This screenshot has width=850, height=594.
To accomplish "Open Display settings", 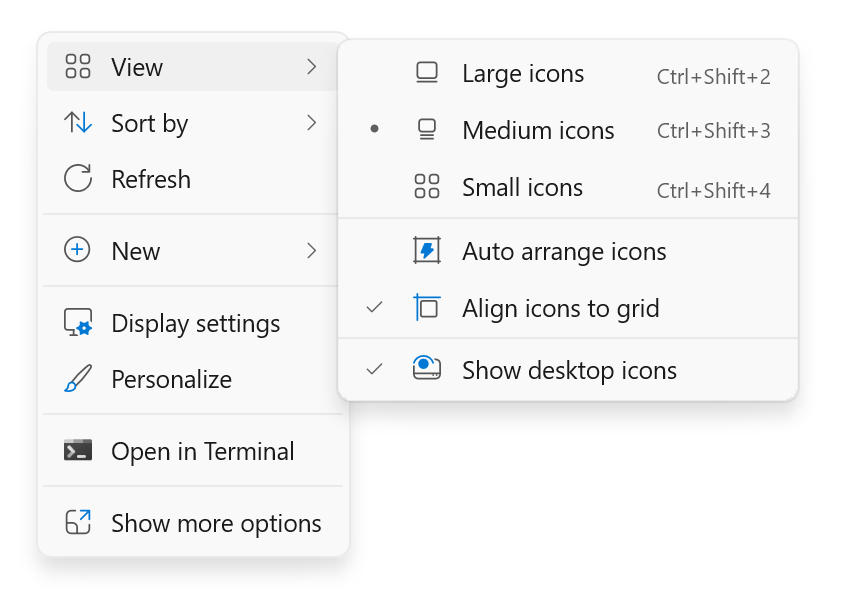I will [194, 323].
